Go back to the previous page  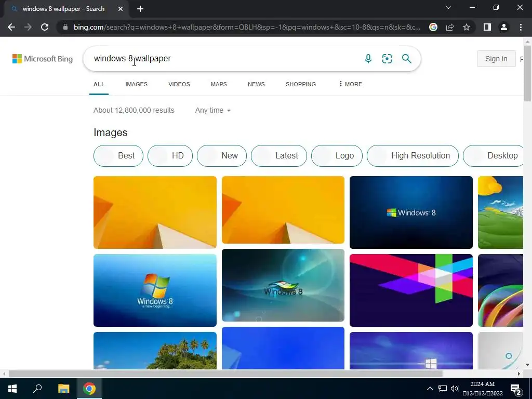11,27
